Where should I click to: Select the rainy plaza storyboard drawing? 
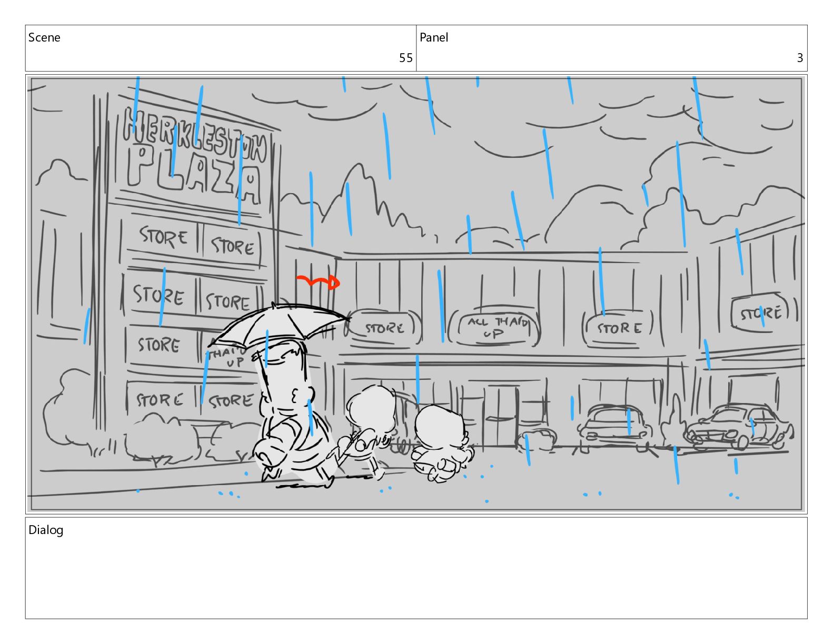(416, 294)
